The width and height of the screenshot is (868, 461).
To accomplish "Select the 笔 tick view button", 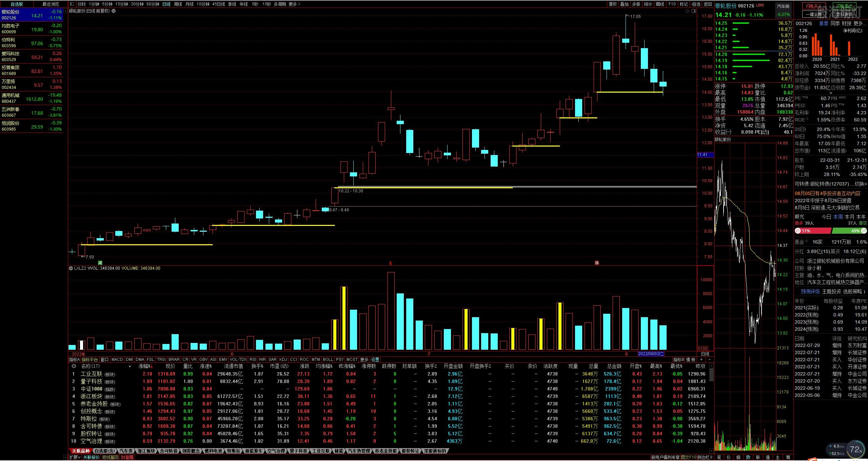I will pyautogui.click(x=719, y=457).
